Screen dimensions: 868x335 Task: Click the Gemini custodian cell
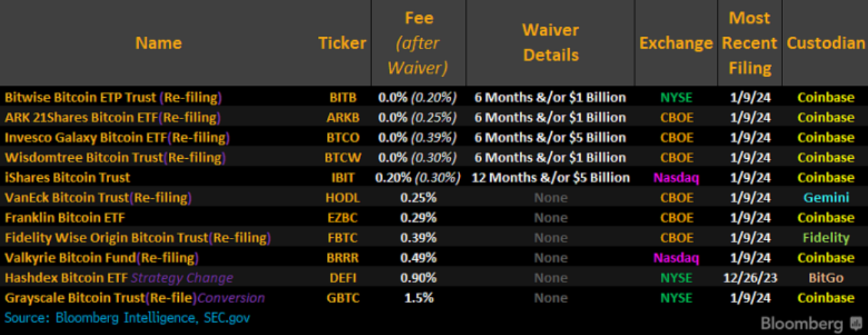coord(826,198)
